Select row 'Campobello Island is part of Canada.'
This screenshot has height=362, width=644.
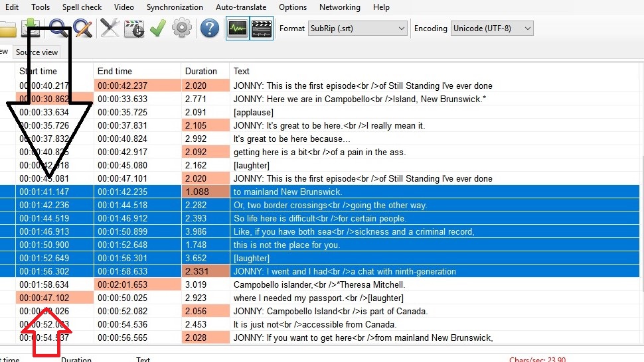point(319,311)
